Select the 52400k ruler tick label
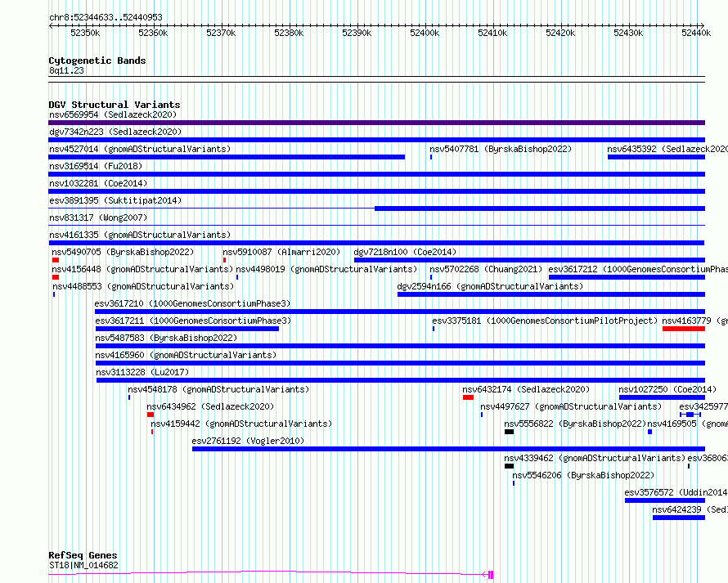The image size is (728, 583). point(425,33)
